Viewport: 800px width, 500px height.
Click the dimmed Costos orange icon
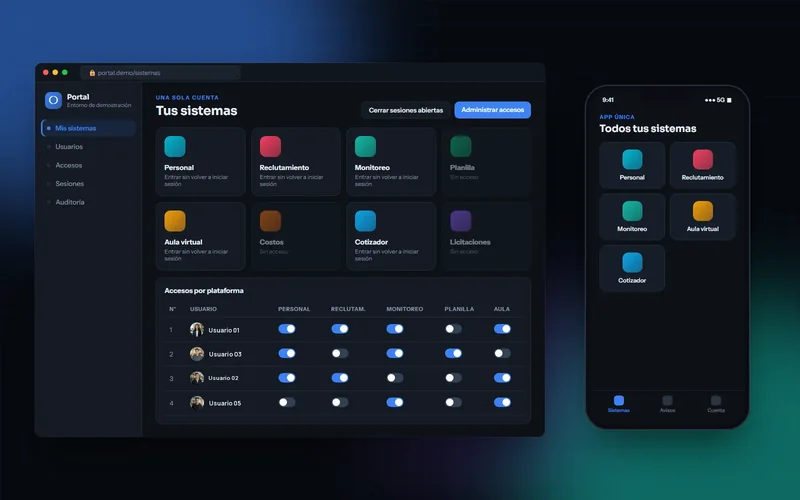(x=270, y=221)
